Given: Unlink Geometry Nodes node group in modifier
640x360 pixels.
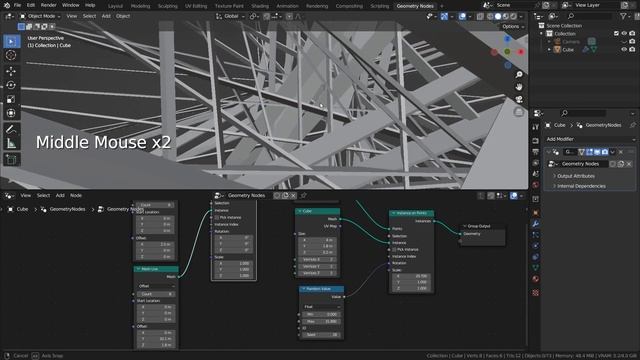Looking at the screenshot, I should [629, 164].
